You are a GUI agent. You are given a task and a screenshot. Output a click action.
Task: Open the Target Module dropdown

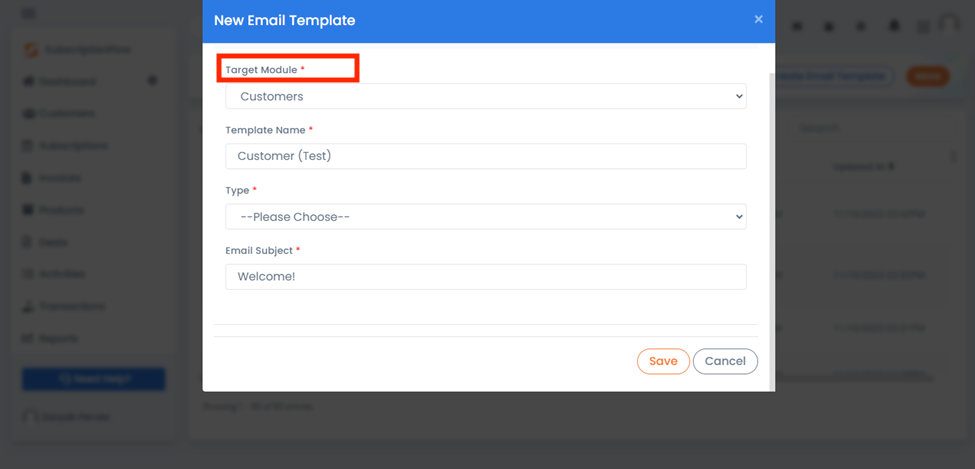tap(486, 96)
